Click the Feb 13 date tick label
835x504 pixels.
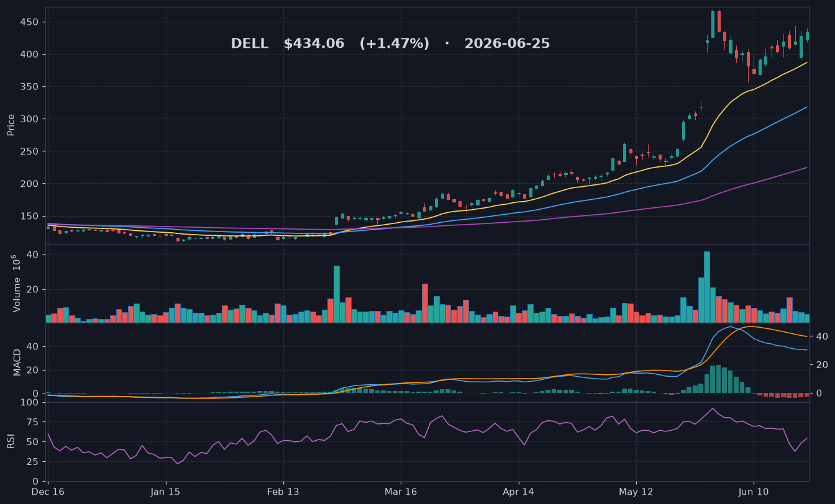pyautogui.click(x=283, y=492)
